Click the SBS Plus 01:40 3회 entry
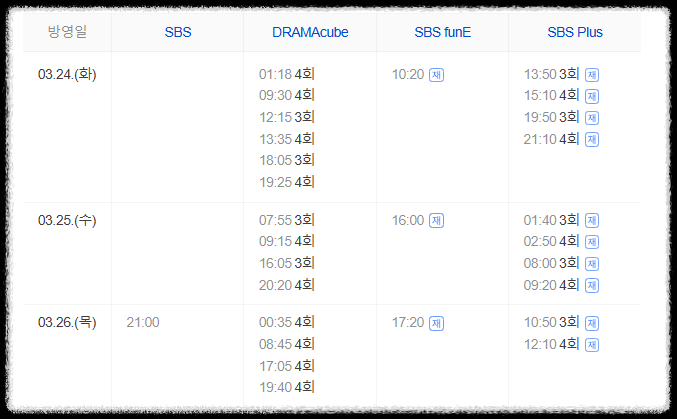Screen dimensions: 677x419 (x=551, y=220)
